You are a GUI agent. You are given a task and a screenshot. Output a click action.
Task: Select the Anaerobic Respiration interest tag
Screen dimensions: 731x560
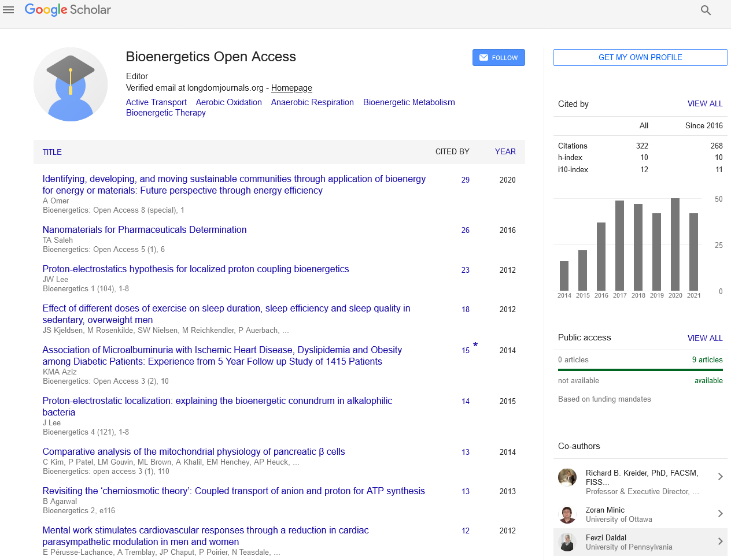[x=312, y=102]
